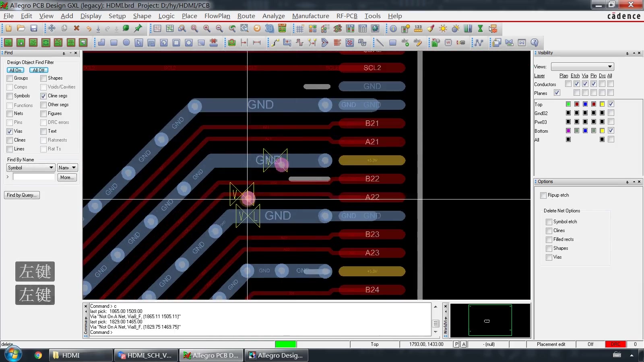Click the hourglass icon in toolbar
Screen dimensions: 644x362
pyautogui.click(x=480, y=29)
